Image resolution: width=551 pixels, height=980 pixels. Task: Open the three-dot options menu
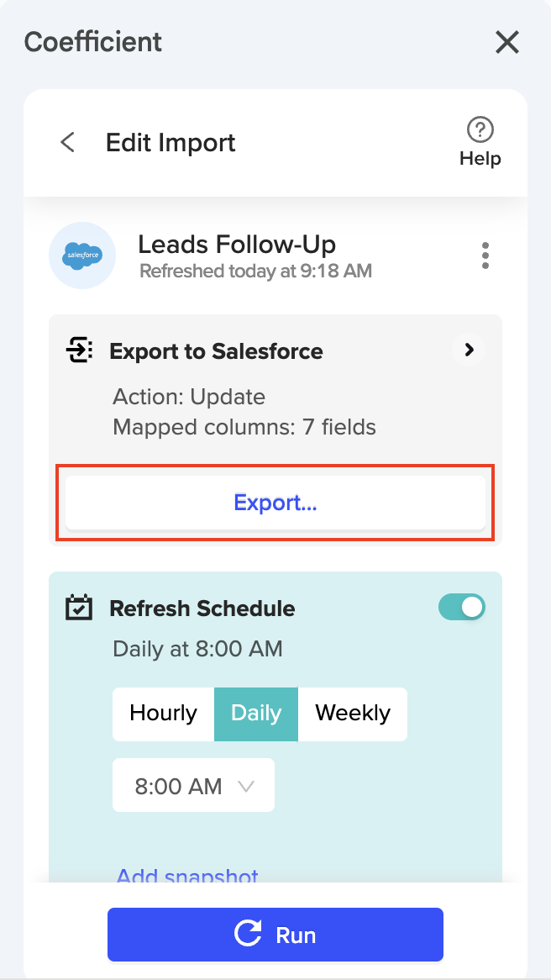(485, 256)
